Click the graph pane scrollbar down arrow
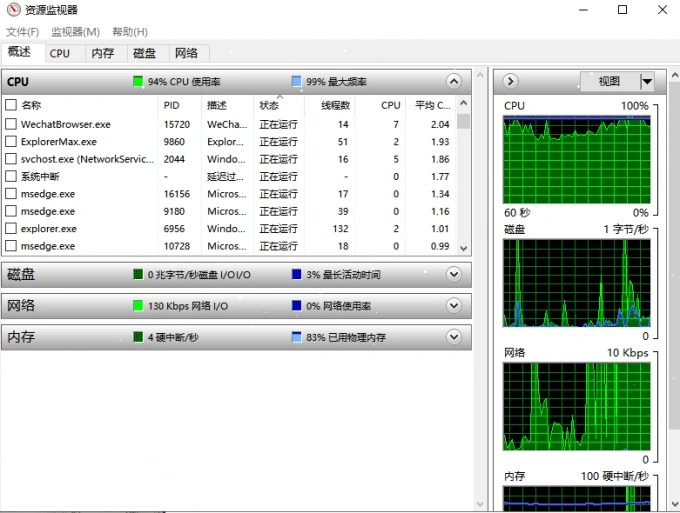Screen dimensions: 680x513 675,504
